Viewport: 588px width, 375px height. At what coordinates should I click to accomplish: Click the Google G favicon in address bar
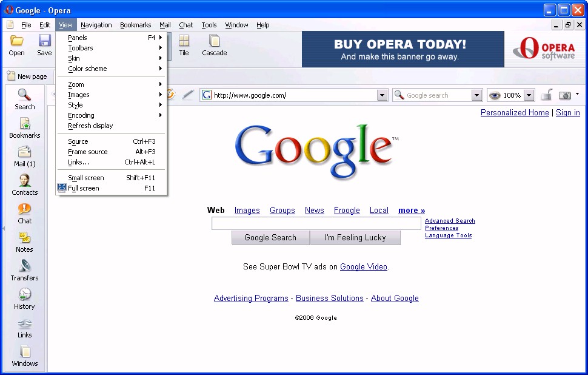[x=207, y=95]
